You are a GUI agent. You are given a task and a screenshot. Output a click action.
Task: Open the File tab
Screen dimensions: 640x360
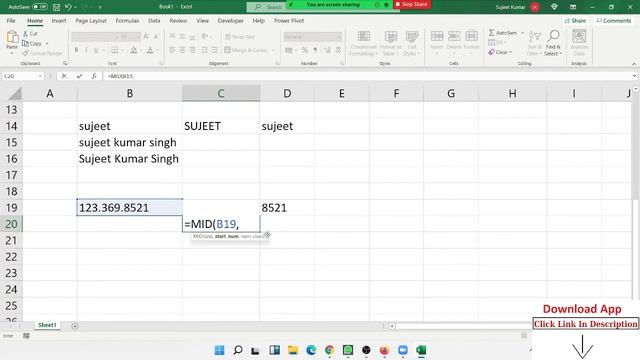point(11,20)
